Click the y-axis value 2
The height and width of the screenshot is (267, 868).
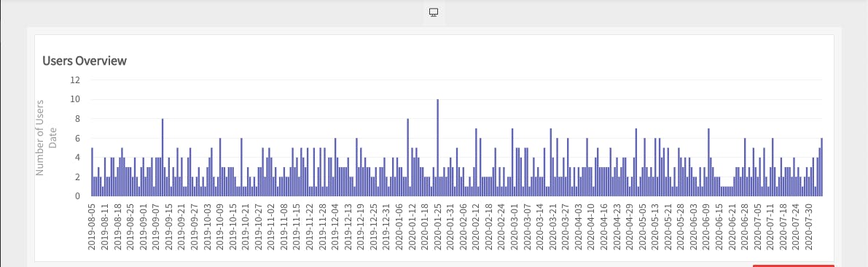point(78,177)
